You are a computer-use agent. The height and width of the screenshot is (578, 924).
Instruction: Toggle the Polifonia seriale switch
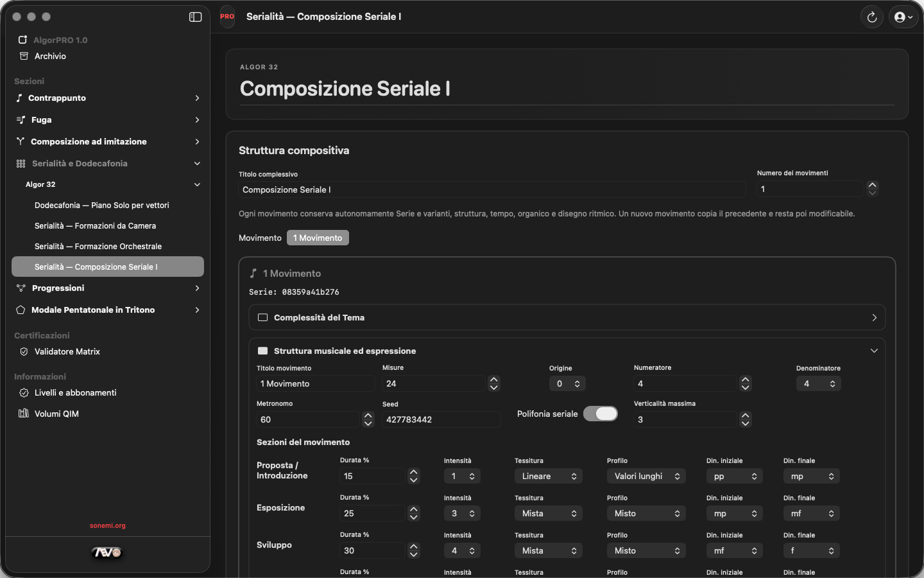point(601,414)
